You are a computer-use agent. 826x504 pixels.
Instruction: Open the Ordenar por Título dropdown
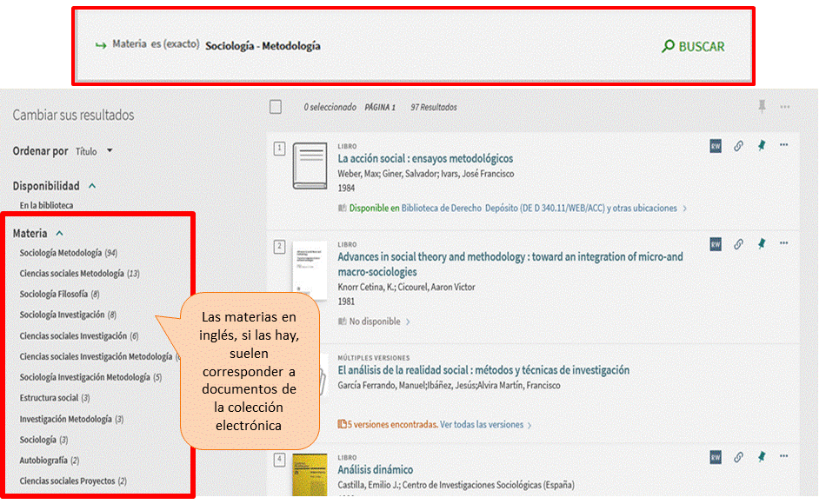pyautogui.click(x=94, y=151)
